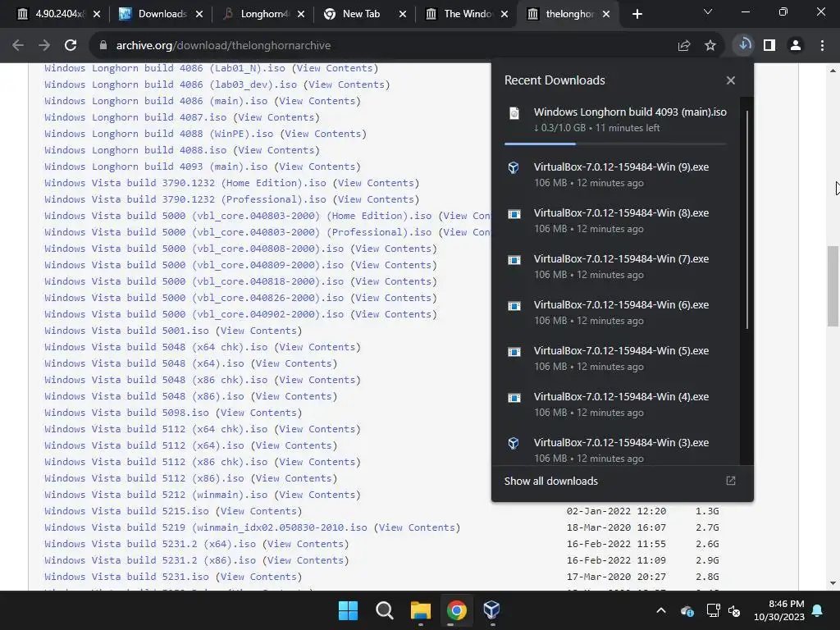The height and width of the screenshot is (630, 840).
Task: Show hidden system tray icons
Action: [661, 610]
